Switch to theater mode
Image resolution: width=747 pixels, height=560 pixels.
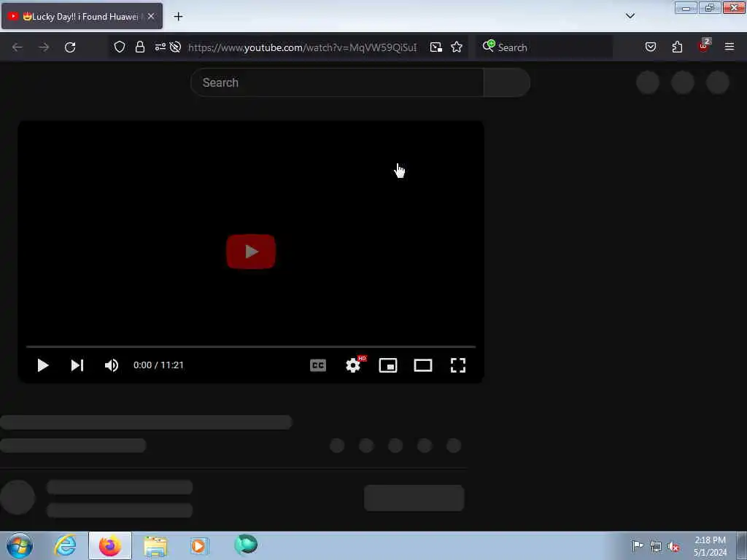point(423,365)
